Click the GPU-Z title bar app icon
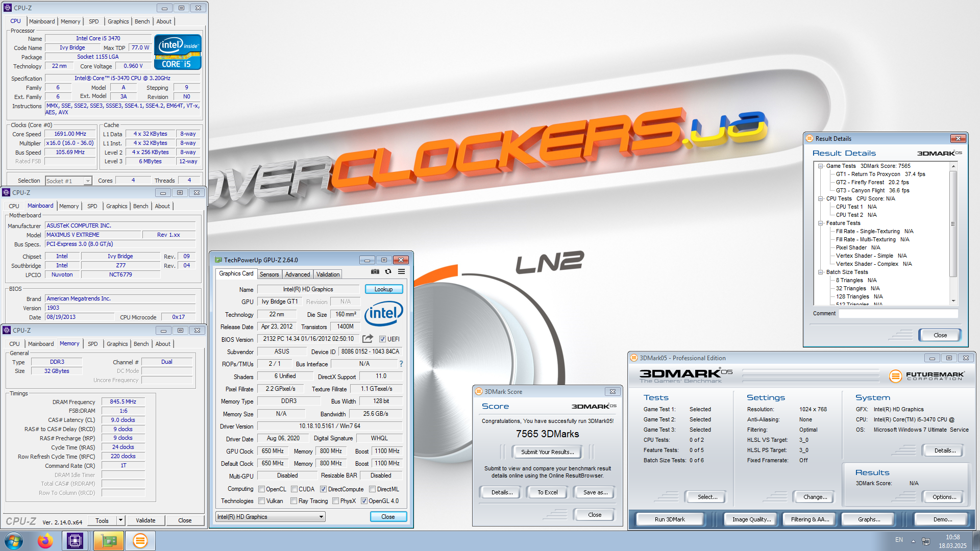980x551 pixels. 218,260
